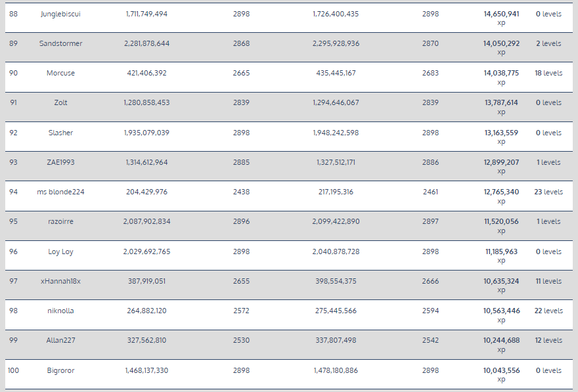Select the player name Zolt

pyautogui.click(x=60, y=102)
